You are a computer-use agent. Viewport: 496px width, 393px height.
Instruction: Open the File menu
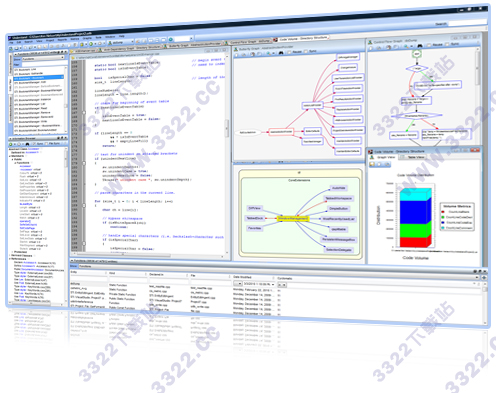point(12,42)
